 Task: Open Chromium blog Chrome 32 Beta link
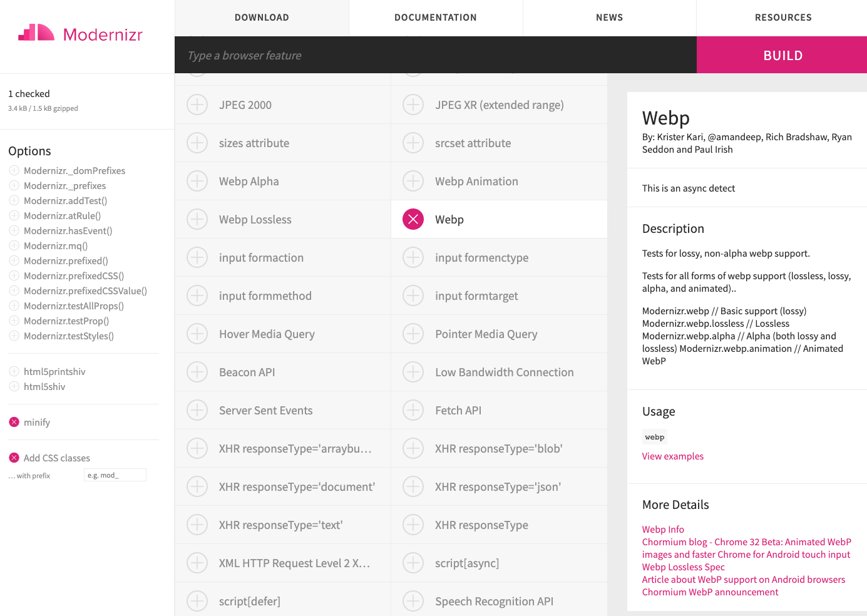click(x=746, y=548)
